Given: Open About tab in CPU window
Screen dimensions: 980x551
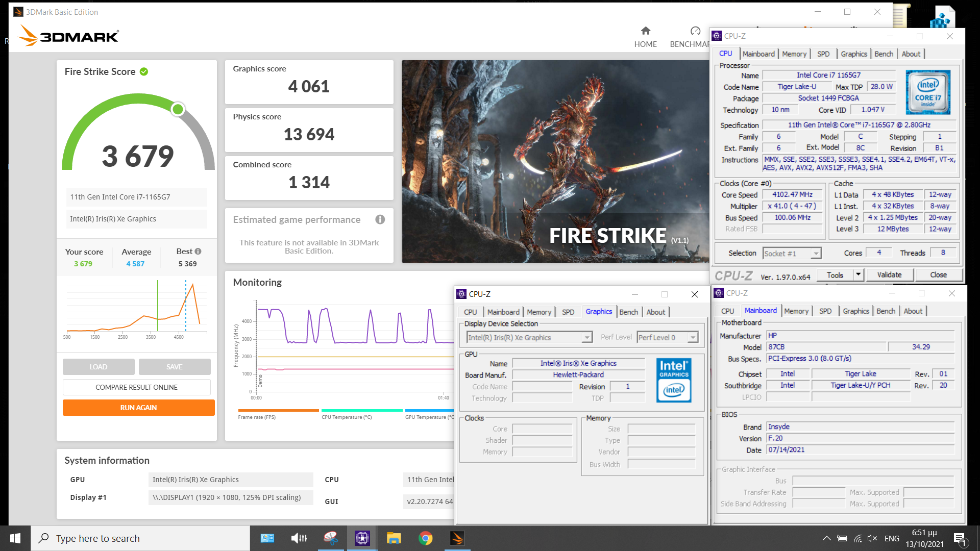Looking at the screenshot, I should click(911, 54).
